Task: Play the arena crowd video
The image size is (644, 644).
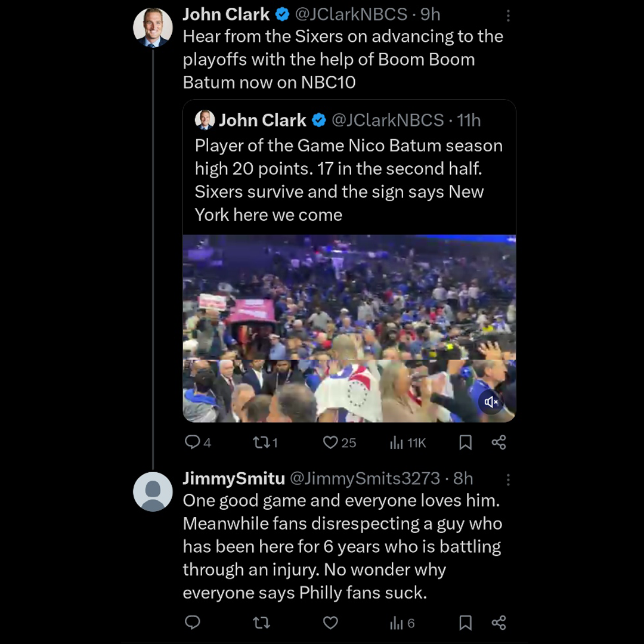Action: point(349,328)
